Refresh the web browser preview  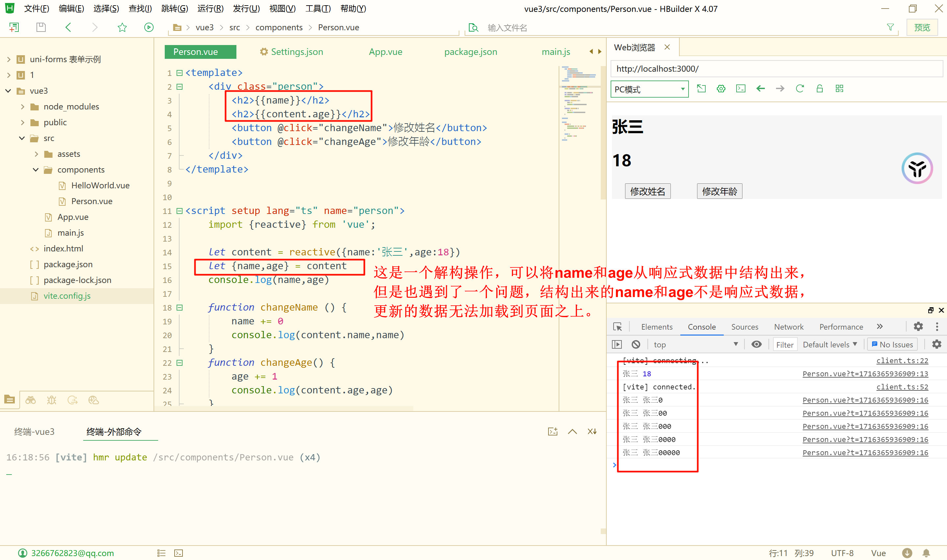coord(799,89)
